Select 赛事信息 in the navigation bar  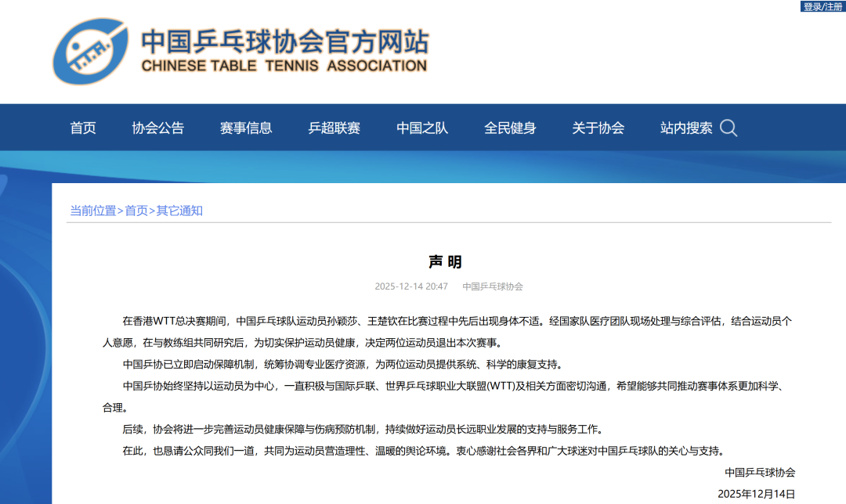coord(246,128)
